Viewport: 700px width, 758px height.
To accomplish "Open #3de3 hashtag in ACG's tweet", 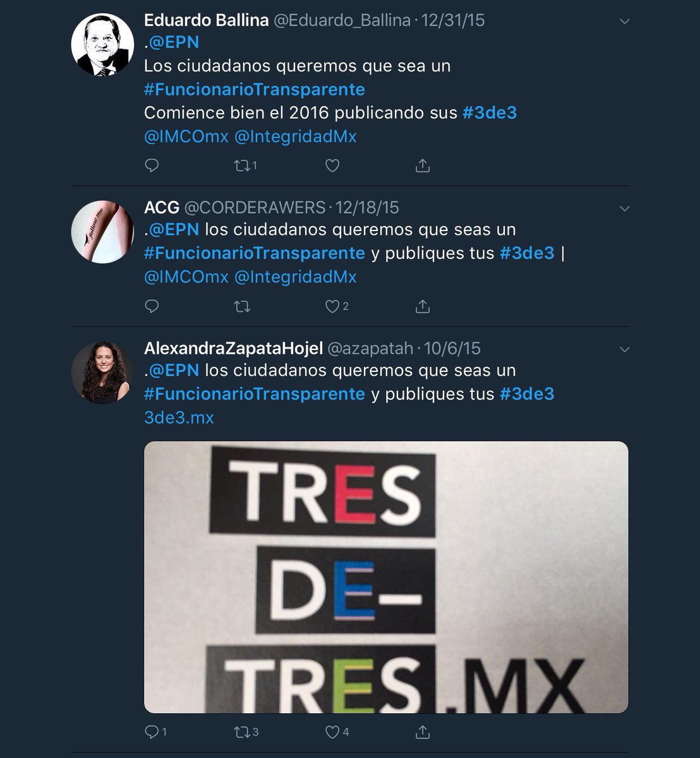I will [x=527, y=253].
